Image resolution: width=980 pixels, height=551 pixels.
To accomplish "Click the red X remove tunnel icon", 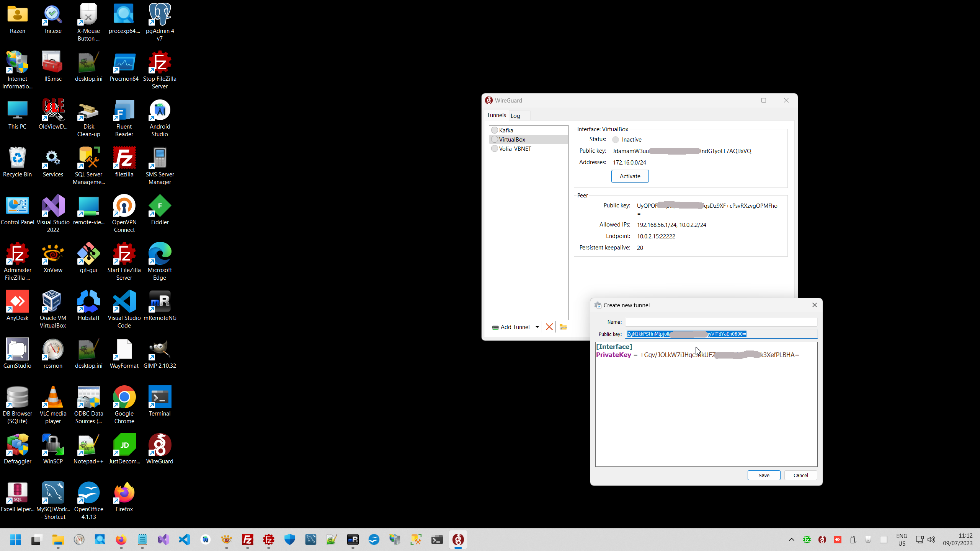I will point(549,327).
